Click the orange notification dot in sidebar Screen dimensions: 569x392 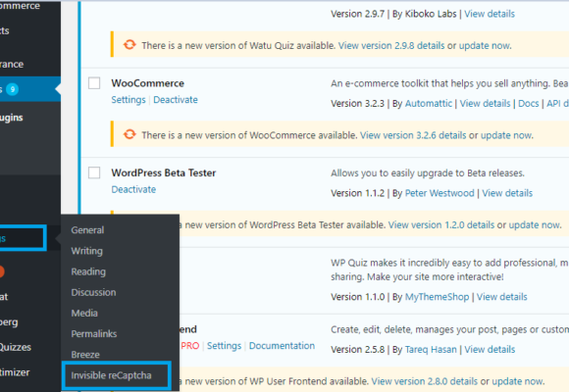pyautogui.click(x=1, y=271)
